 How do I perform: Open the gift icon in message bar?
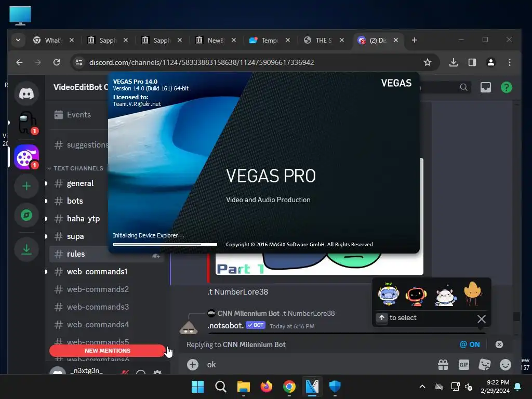point(443,365)
